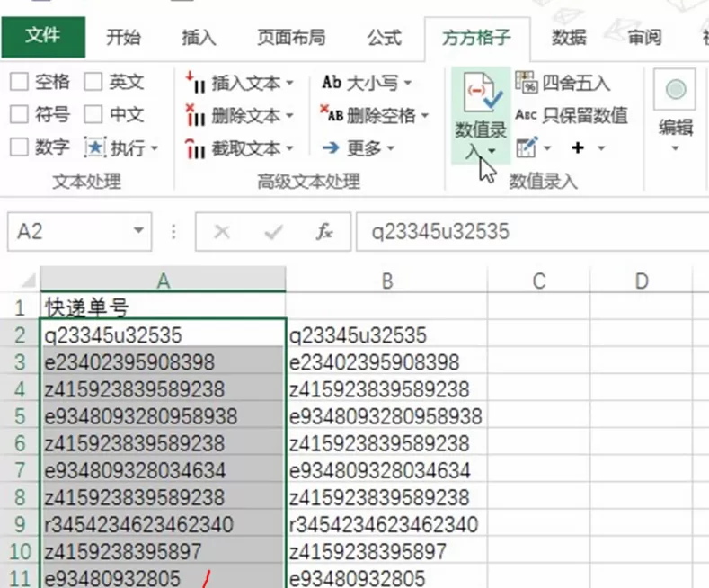Select cell A2 q23345u32535
The height and width of the screenshot is (588, 709).
click(x=164, y=334)
